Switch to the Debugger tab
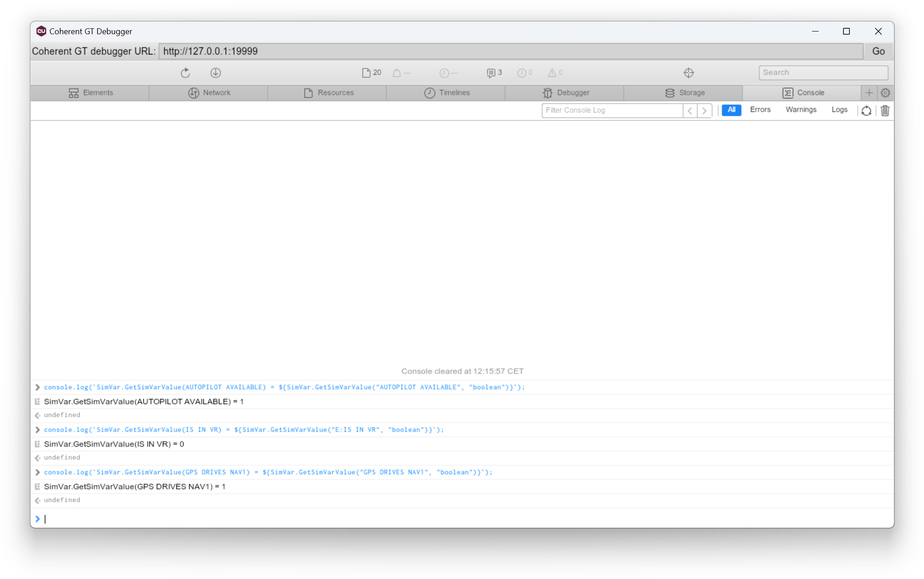 click(x=565, y=92)
